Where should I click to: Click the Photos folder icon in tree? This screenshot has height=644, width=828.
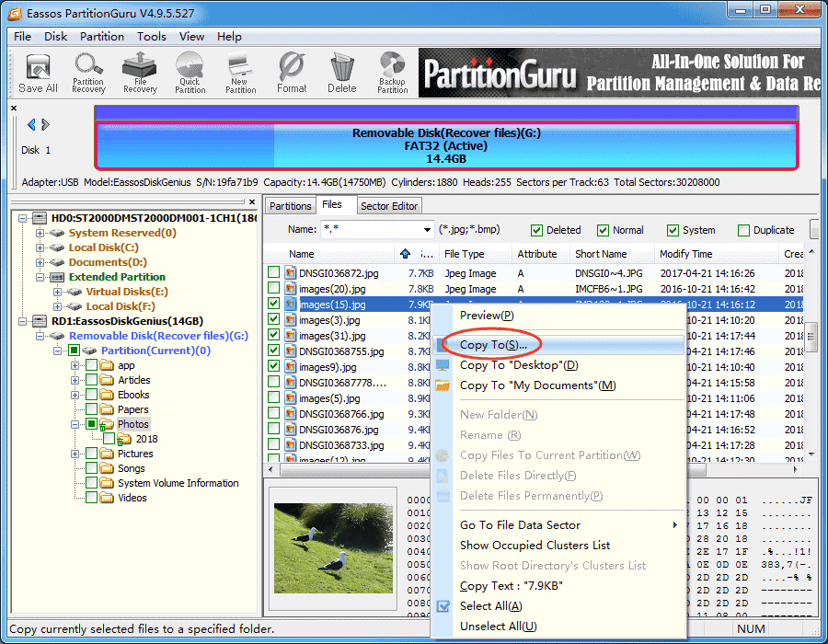pyautogui.click(x=108, y=424)
